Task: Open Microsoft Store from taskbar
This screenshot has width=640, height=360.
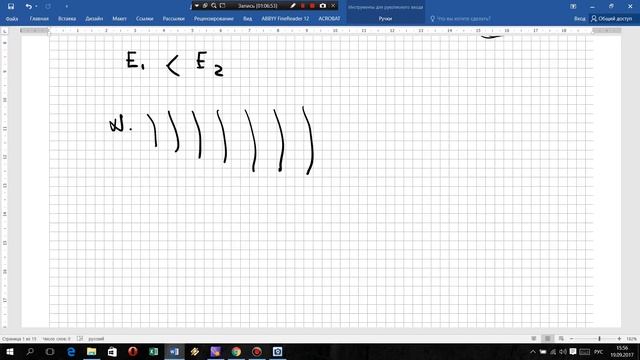Action: [112, 351]
